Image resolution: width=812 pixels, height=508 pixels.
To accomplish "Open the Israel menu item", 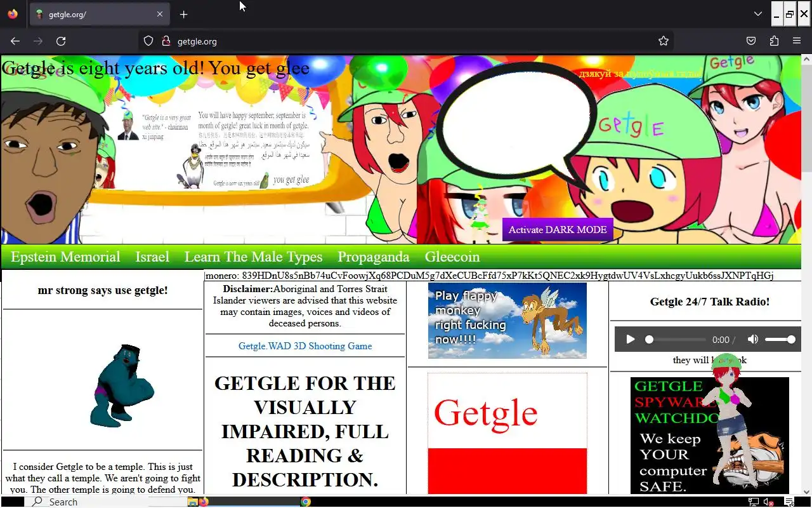I will coord(152,257).
